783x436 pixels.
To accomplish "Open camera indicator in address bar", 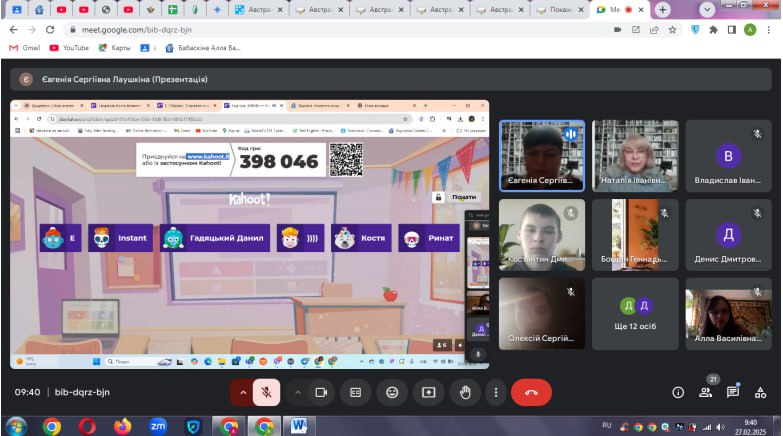I will click(x=618, y=30).
